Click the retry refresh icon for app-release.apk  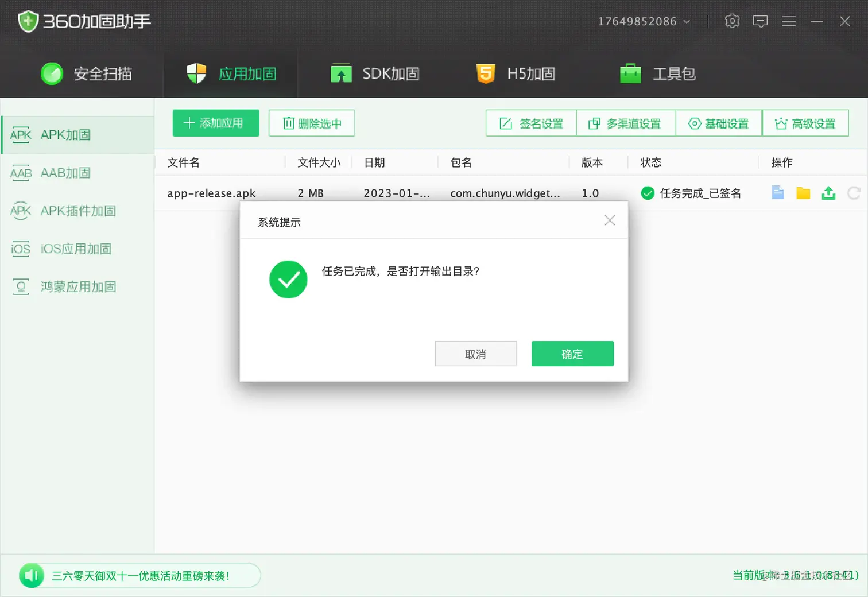tap(854, 193)
